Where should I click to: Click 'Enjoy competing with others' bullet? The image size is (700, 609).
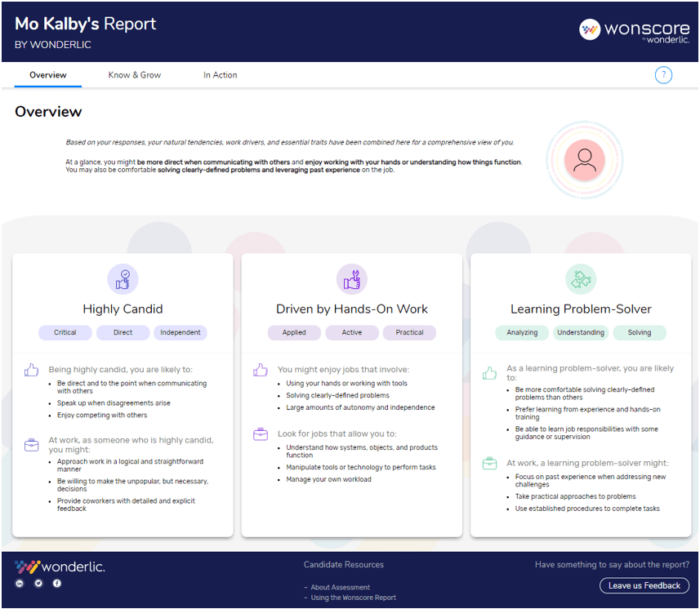click(102, 415)
